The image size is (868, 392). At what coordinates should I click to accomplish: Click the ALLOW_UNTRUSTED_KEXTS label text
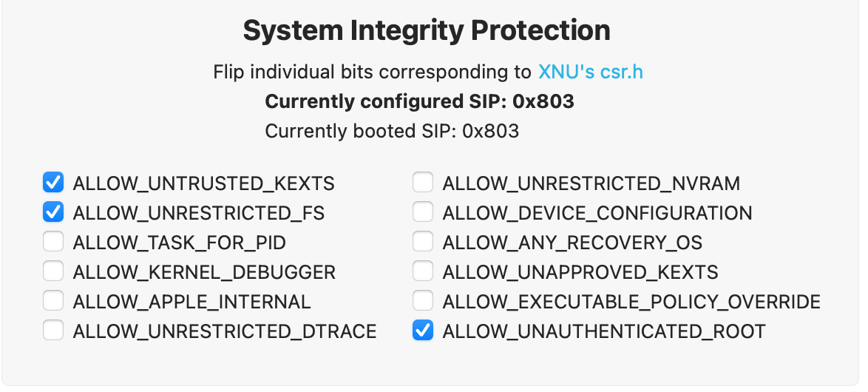tap(203, 183)
